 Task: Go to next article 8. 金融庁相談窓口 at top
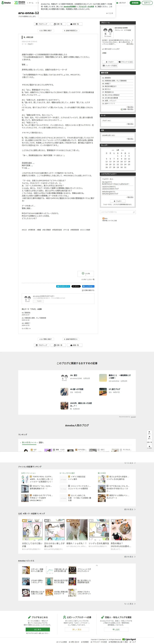tap(71, 30)
